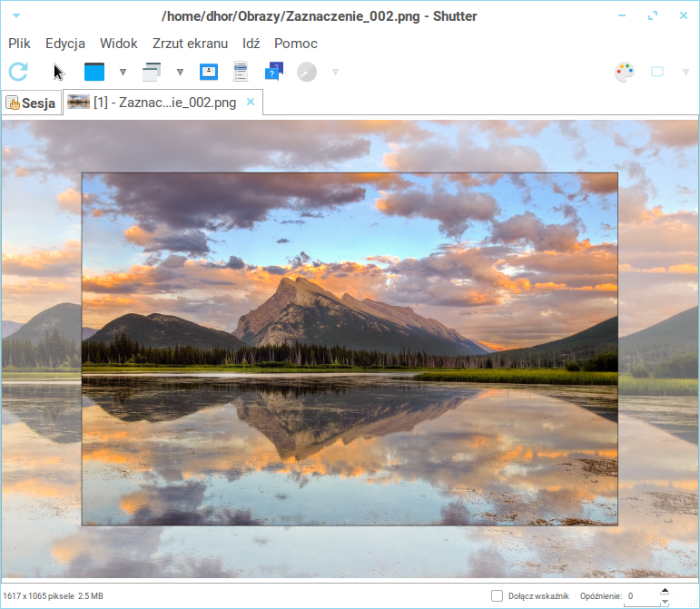Click the screenshot image preview
The width and height of the screenshot is (700, 609).
[350, 349]
